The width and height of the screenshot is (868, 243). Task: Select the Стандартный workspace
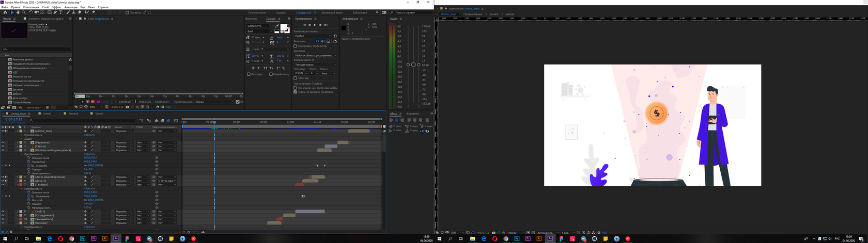click(304, 12)
